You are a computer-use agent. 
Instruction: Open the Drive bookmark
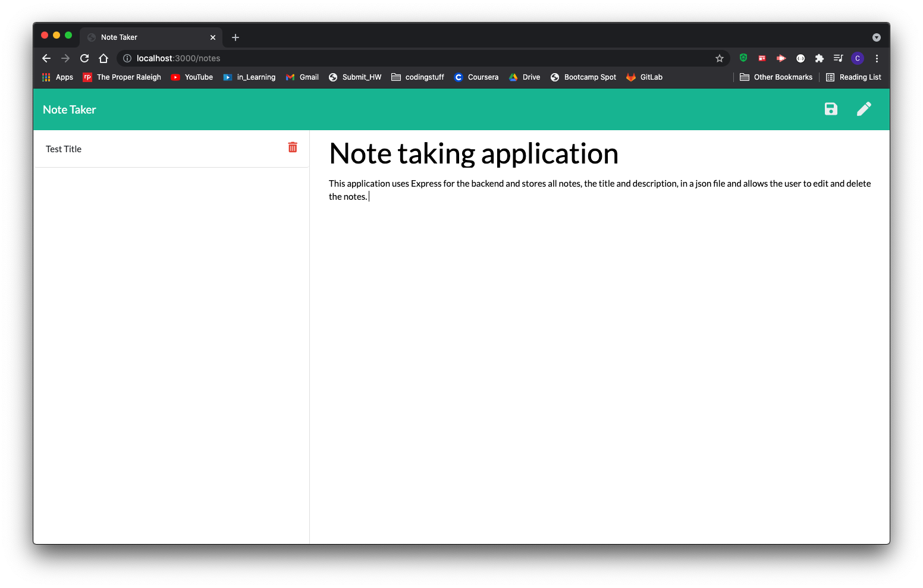[x=525, y=77]
